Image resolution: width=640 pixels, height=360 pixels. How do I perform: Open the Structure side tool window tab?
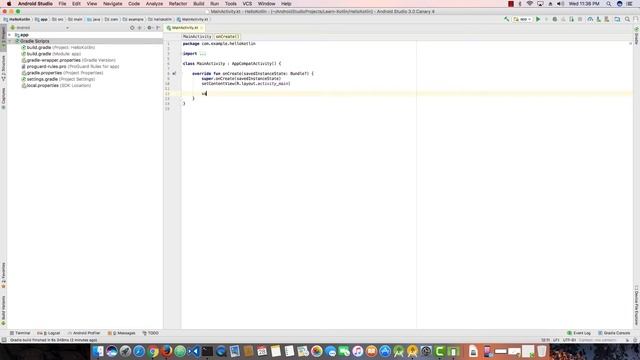[x=3, y=68]
